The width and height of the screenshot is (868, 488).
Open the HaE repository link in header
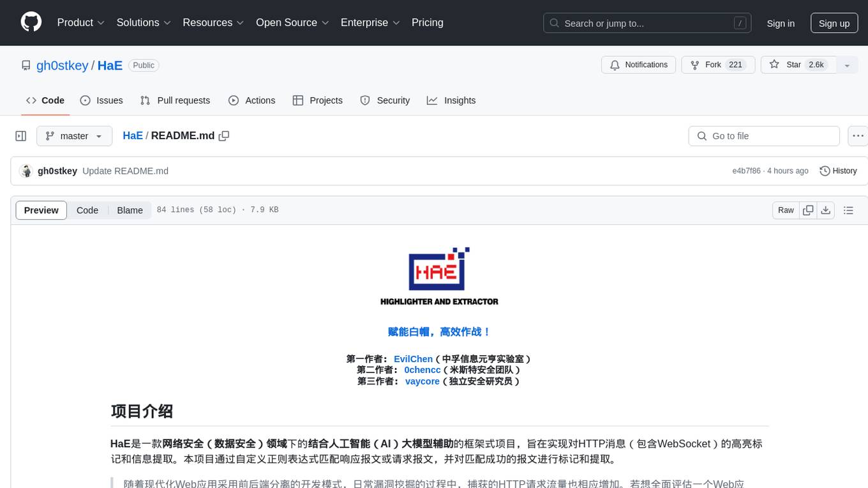[110, 65]
